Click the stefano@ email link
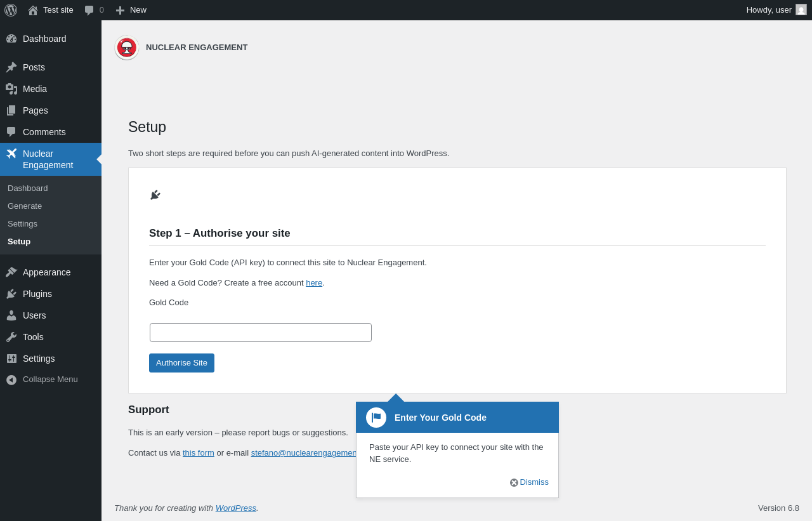812x521 pixels. 303,453
